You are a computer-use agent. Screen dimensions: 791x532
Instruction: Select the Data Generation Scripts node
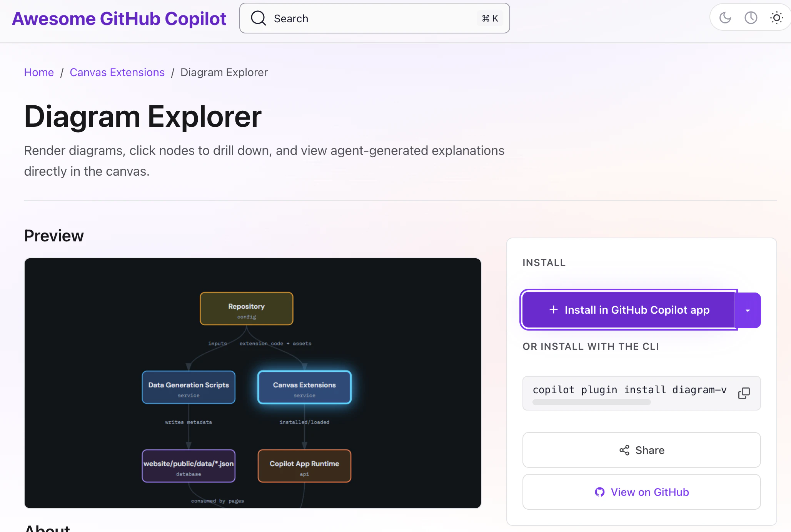coord(189,387)
